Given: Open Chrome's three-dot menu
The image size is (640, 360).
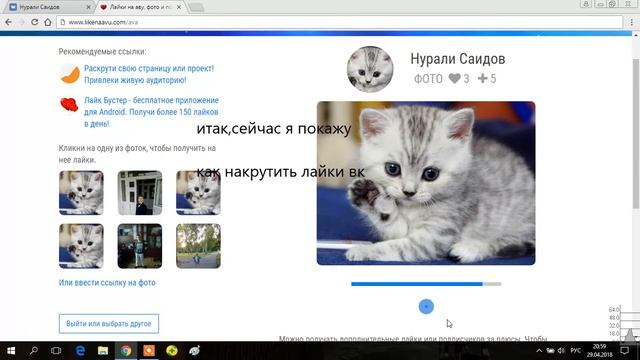Looking at the screenshot, I should pyautogui.click(x=631, y=22).
